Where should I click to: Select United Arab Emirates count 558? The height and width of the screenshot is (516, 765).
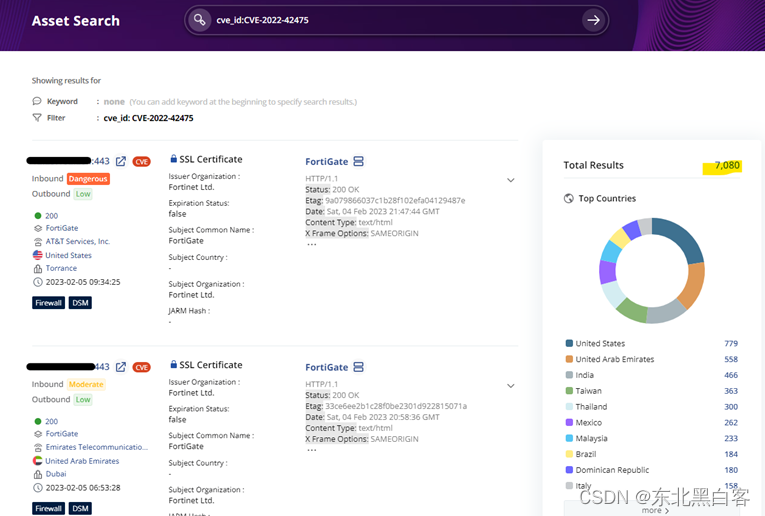pyautogui.click(x=731, y=359)
